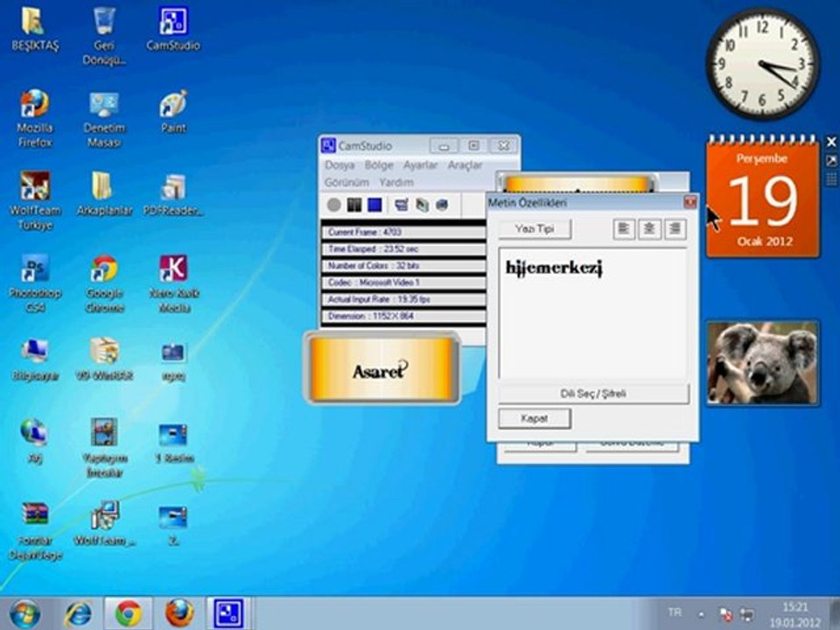Click the Dili Seç / Şifreli button

tap(593, 394)
